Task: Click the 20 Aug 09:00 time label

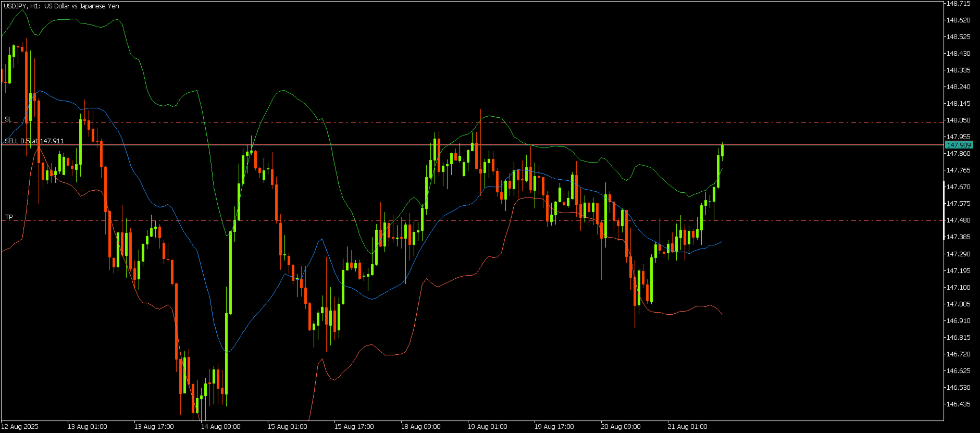Action: coord(621,427)
